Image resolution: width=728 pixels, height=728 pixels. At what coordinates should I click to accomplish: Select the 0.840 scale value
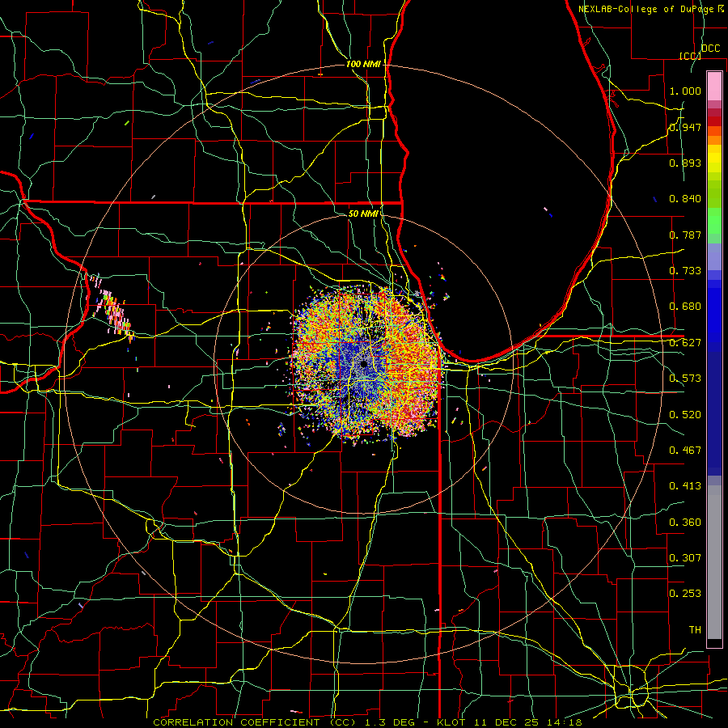tap(685, 199)
